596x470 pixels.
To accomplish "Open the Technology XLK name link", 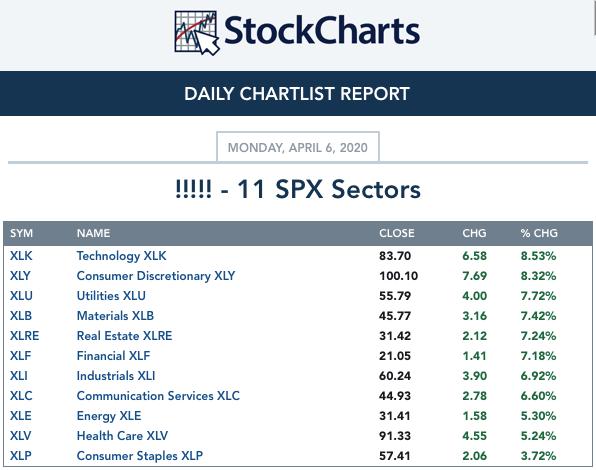I will (121, 256).
